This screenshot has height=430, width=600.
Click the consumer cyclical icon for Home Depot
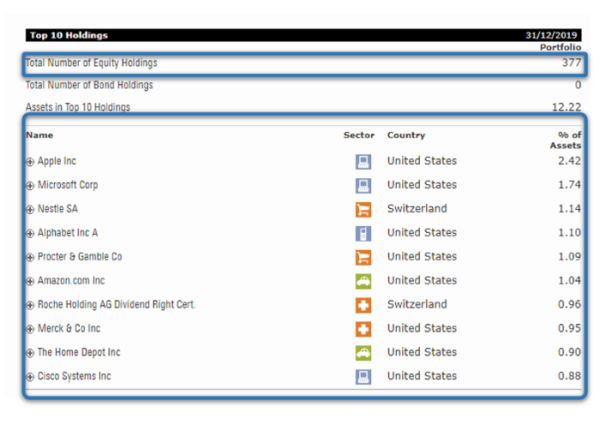click(x=363, y=353)
